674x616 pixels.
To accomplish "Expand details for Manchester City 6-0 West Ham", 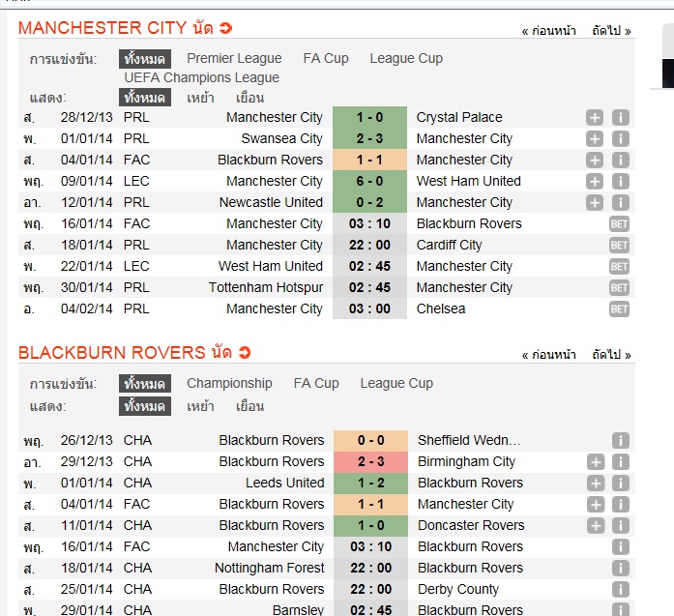I will (595, 182).
